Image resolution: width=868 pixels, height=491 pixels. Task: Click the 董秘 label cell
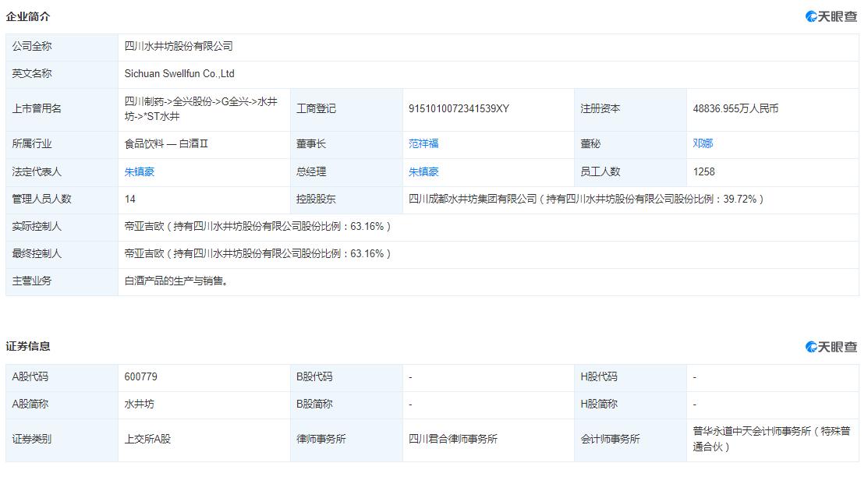[x=630, y=144]
